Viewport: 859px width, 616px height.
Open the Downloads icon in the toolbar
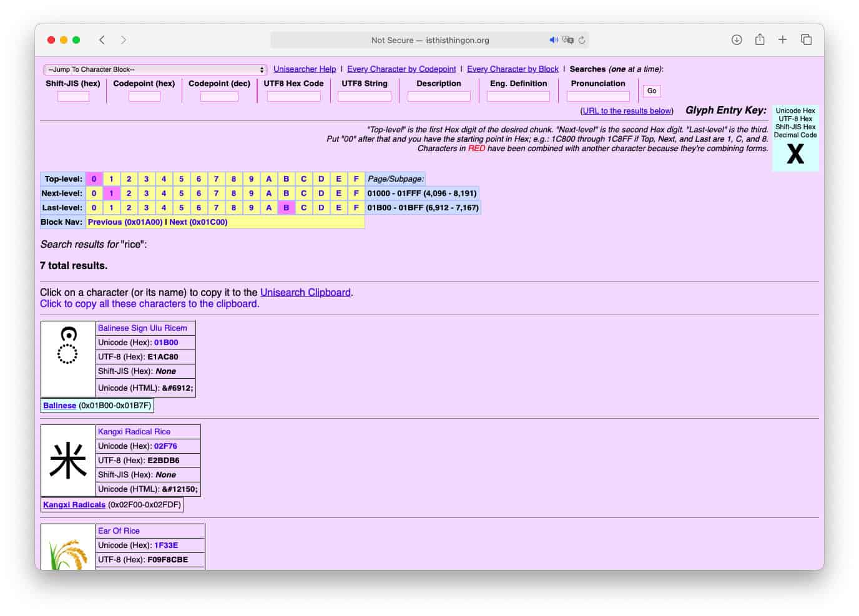[x=737, y=39]
